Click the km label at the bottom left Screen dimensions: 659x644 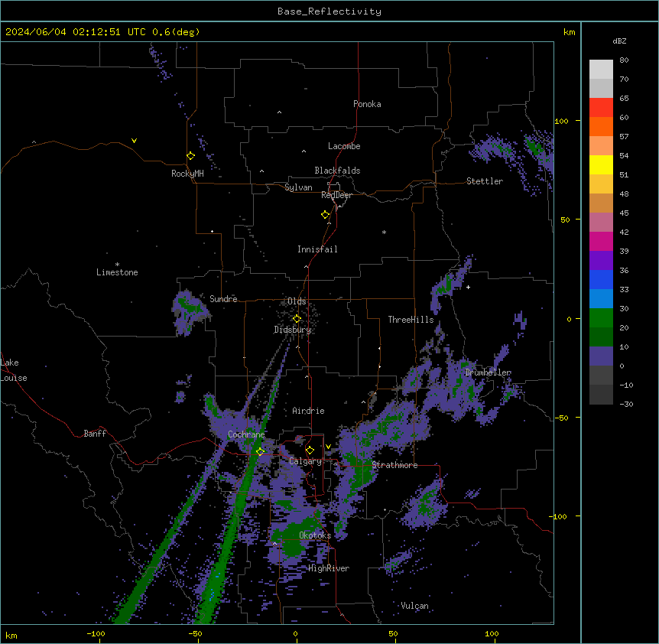click(11, 636)
